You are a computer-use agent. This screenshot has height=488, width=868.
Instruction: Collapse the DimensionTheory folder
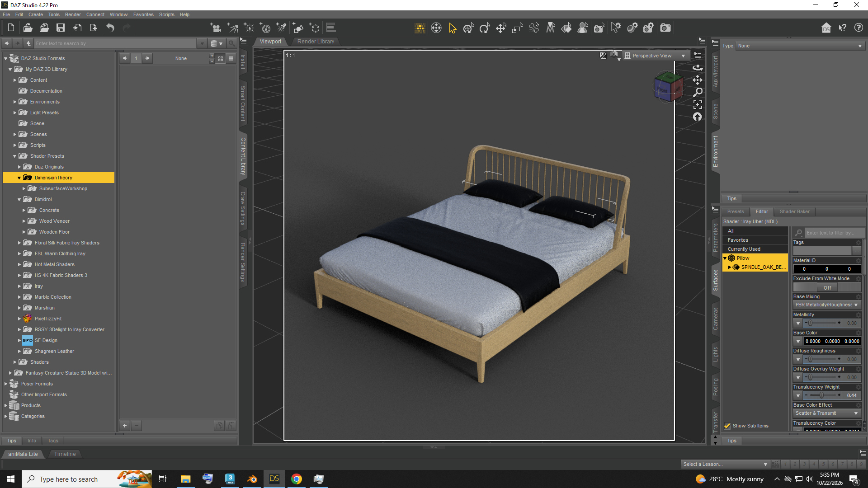click(19, 178)
